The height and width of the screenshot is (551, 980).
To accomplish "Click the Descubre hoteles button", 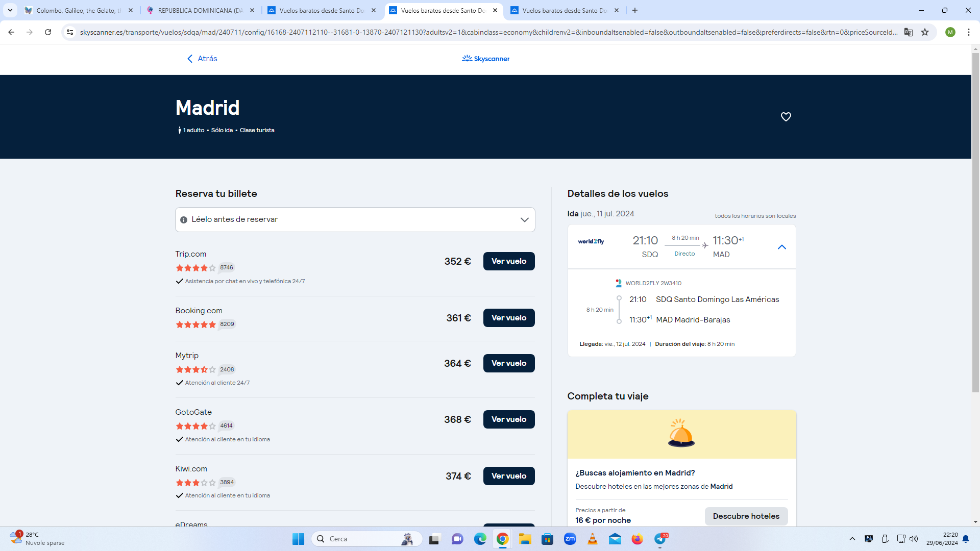I will pyautogui.click(x=746, y=516).
